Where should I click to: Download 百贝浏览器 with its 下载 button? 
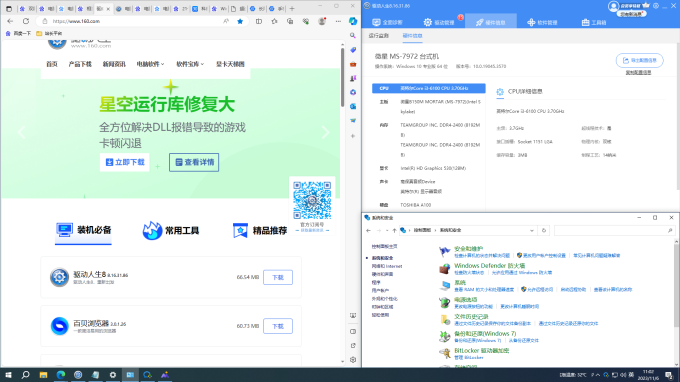point(278,326)
